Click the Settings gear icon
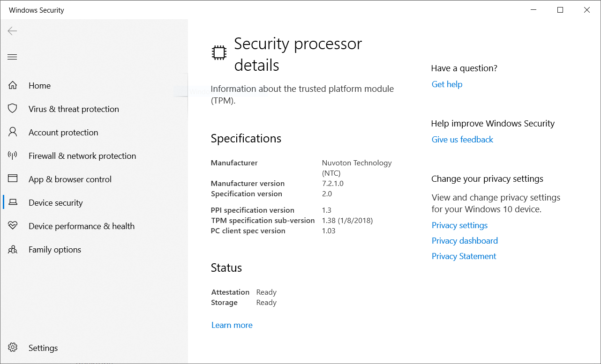 point(13,348)
